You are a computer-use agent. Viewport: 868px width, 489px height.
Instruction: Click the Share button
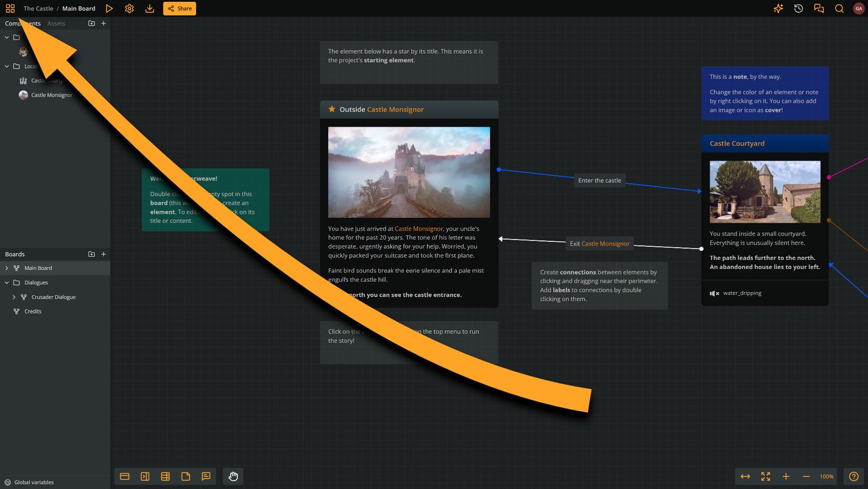coord(180,9)
